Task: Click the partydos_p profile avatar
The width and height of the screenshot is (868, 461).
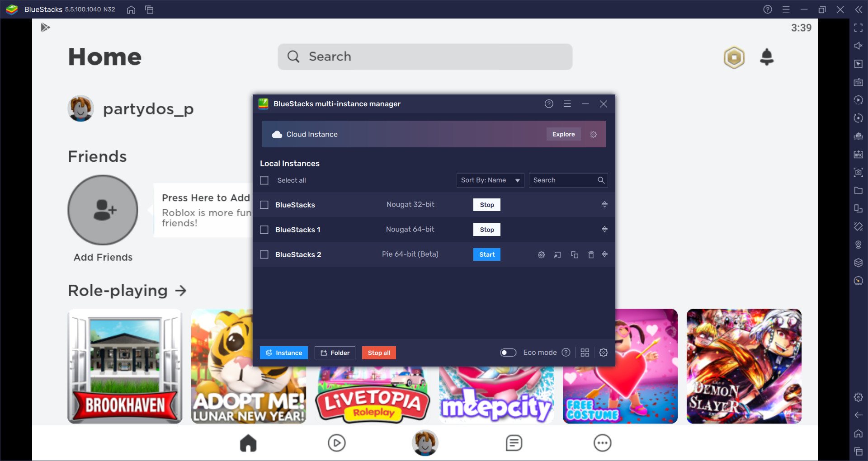Action: coord(80,108)
